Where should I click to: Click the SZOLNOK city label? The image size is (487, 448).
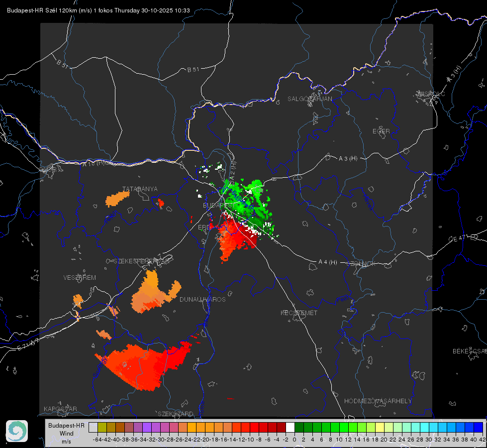tap(361, 263)
